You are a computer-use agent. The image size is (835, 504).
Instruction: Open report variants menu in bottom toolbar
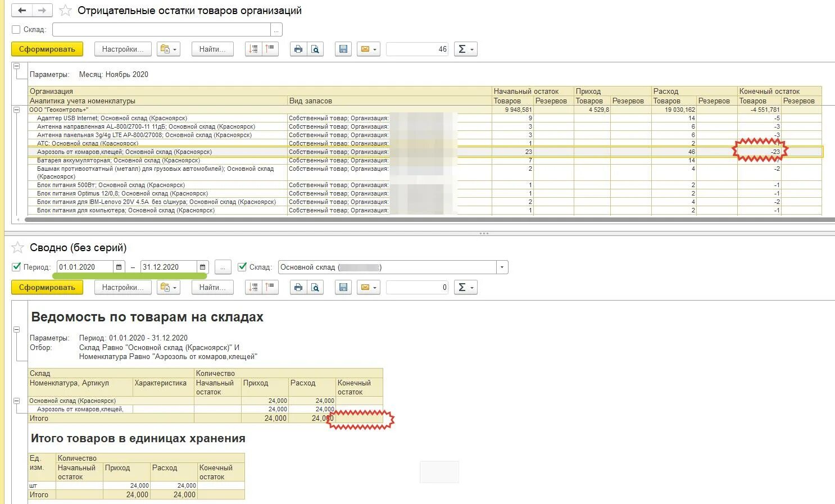[x=169, y=287]
